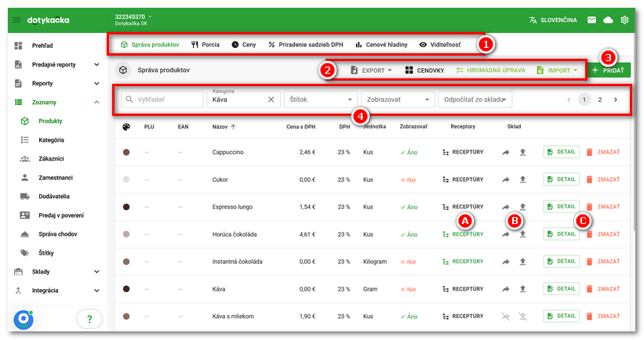Open the cloud sync icon in header
The image size is (644, 340).
click(x=608, y=20)
